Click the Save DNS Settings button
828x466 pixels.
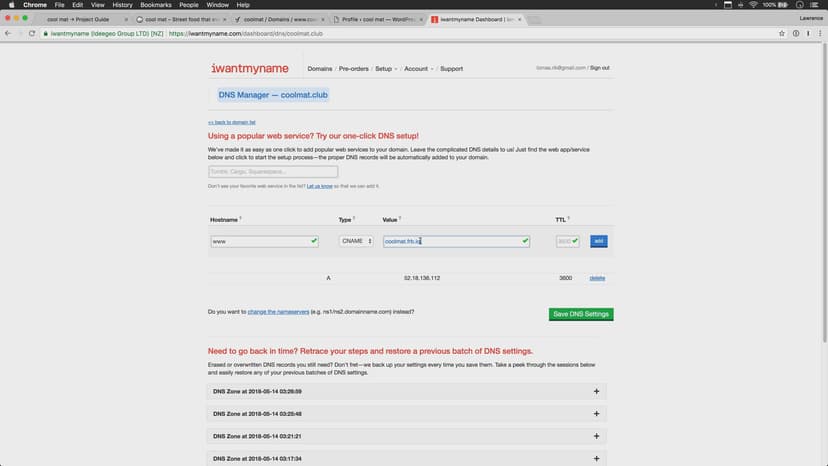click(580, 314)
